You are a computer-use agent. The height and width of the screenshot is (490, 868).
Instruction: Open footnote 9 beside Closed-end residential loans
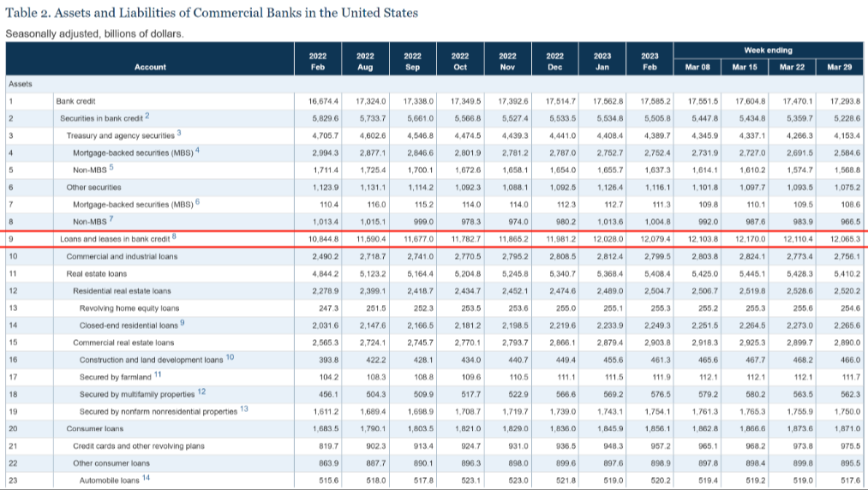click(x=182, y=322)
